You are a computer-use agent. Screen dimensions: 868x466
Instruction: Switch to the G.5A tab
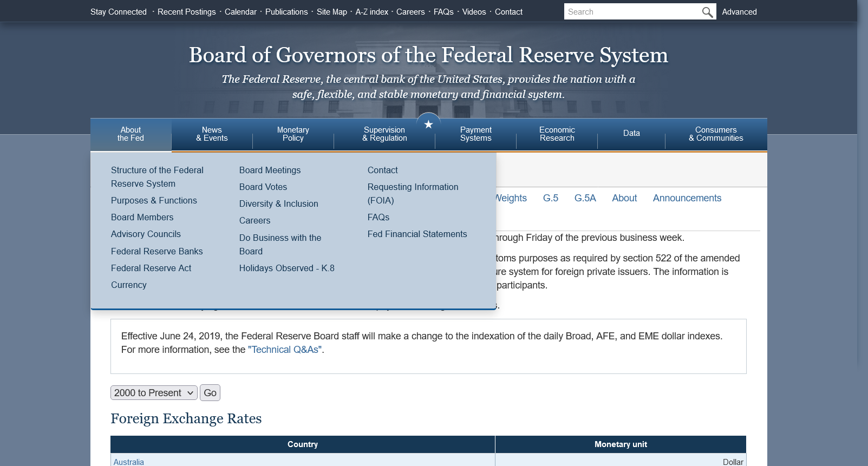click(x=585, y=199)
